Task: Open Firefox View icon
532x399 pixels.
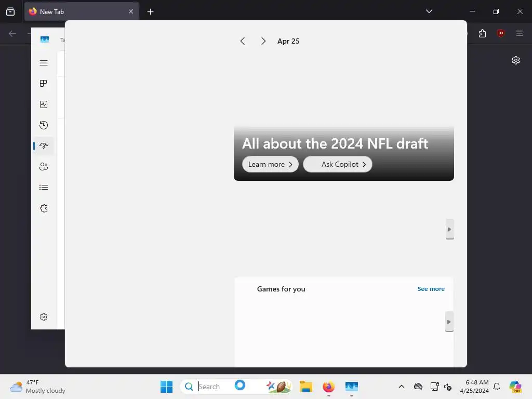Action: point(10,11)
